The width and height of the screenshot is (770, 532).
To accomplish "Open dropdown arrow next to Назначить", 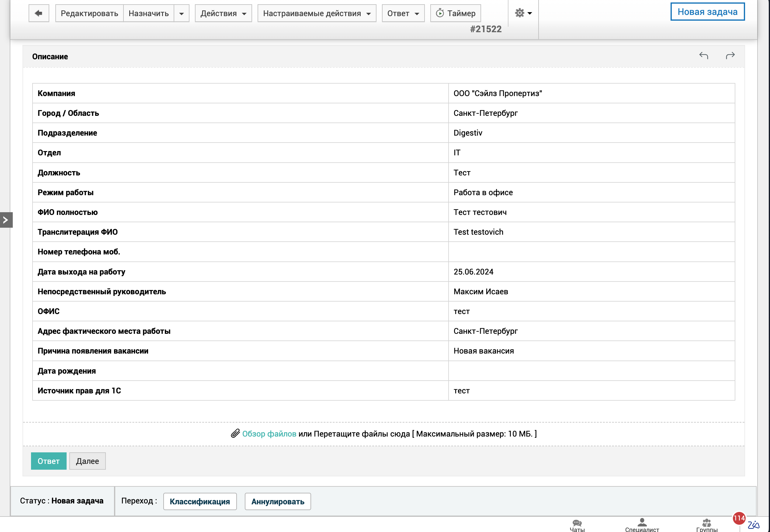I will click(x=182, y=14).
